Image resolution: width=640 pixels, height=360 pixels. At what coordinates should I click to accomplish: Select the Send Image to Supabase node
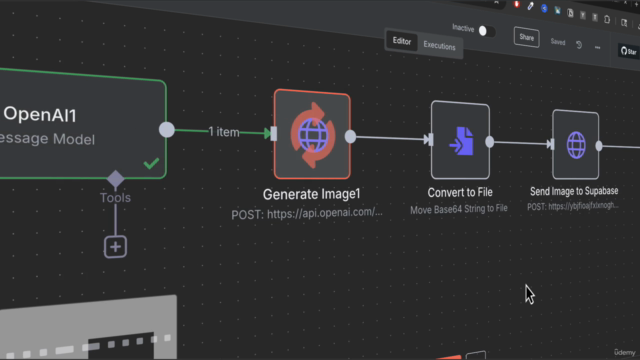(576, 145)
